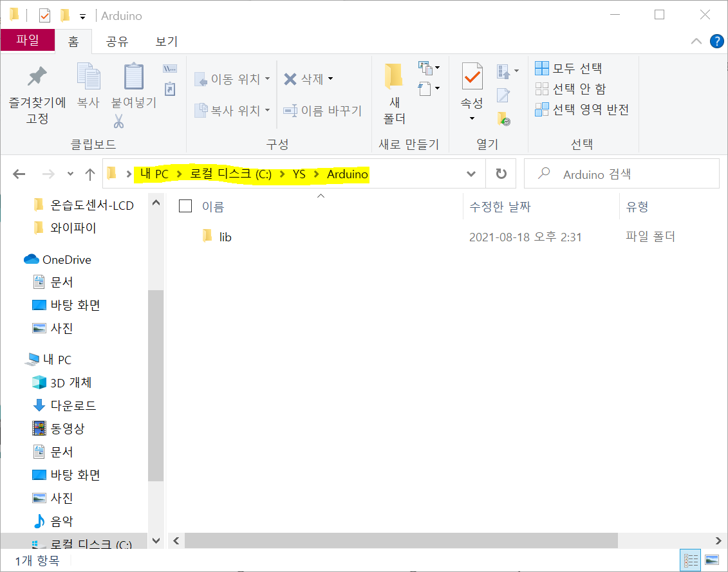Click the Arduino search box
The height and width of the screenshot is (572, 728).
click(621, 174)
